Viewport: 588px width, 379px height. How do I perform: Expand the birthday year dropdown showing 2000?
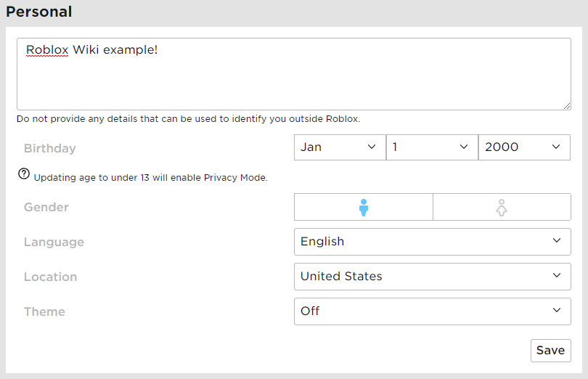coord(523,147)
